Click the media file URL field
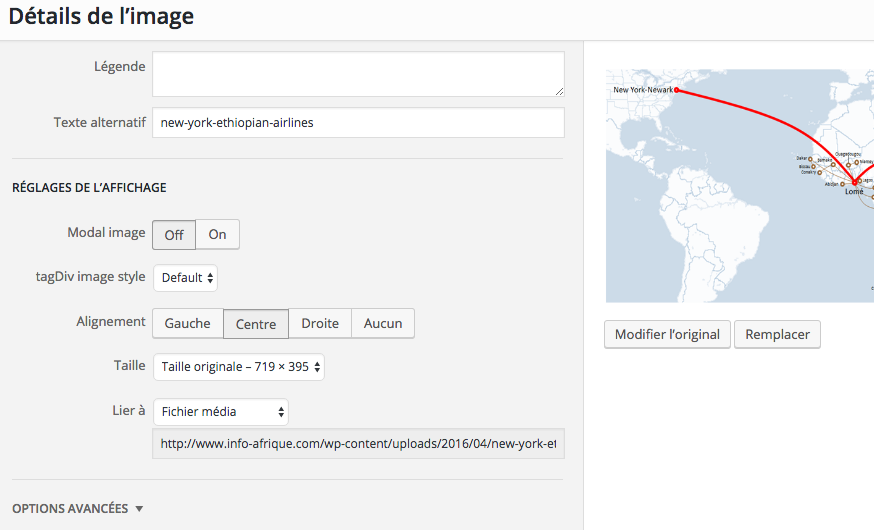The height and width of the screenshot is (530, 874). click(x=358, y=443)
